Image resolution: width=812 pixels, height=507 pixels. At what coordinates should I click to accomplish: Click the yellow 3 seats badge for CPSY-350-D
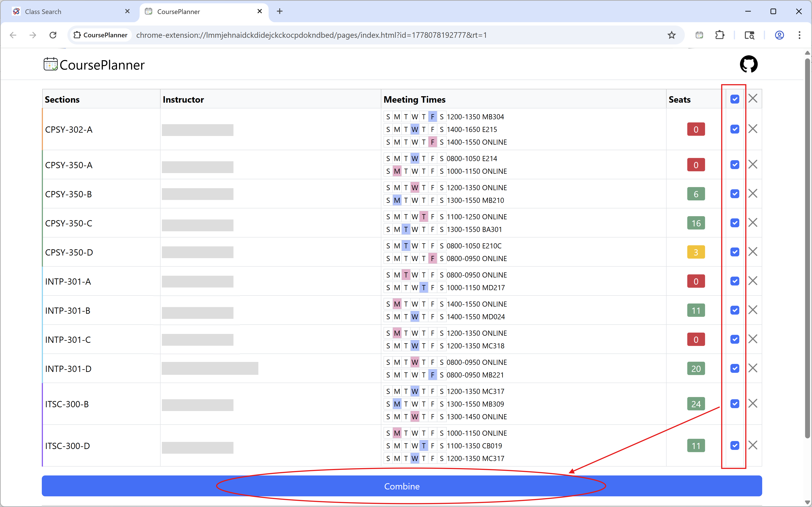pos(695,252)
